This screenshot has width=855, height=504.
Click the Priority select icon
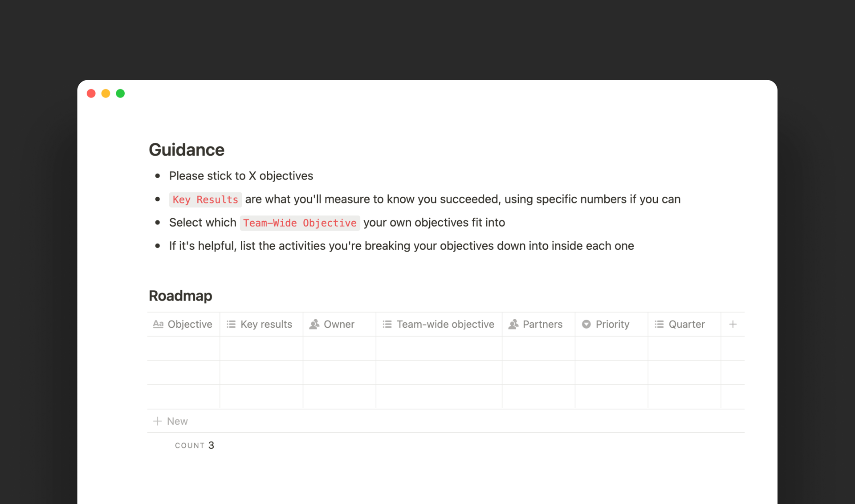[586, 324]
